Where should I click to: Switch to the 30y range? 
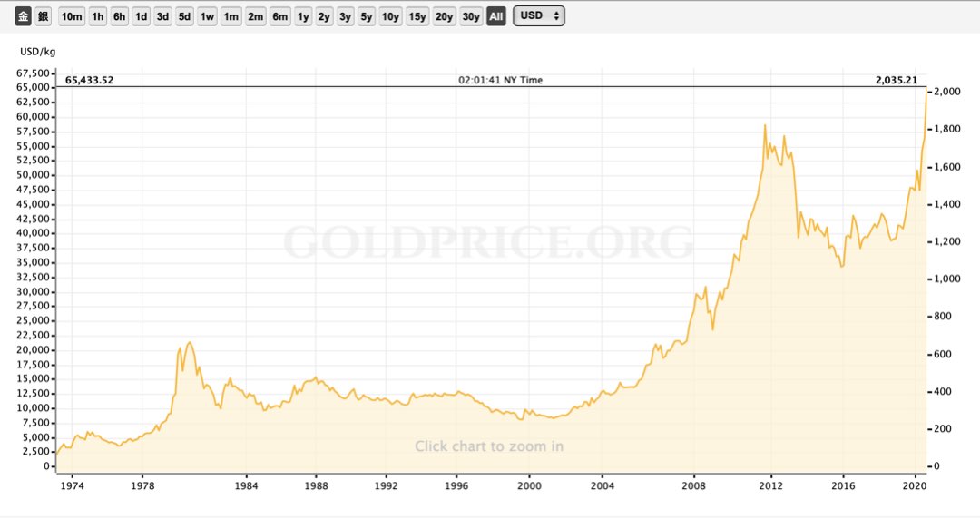point(471,16)
